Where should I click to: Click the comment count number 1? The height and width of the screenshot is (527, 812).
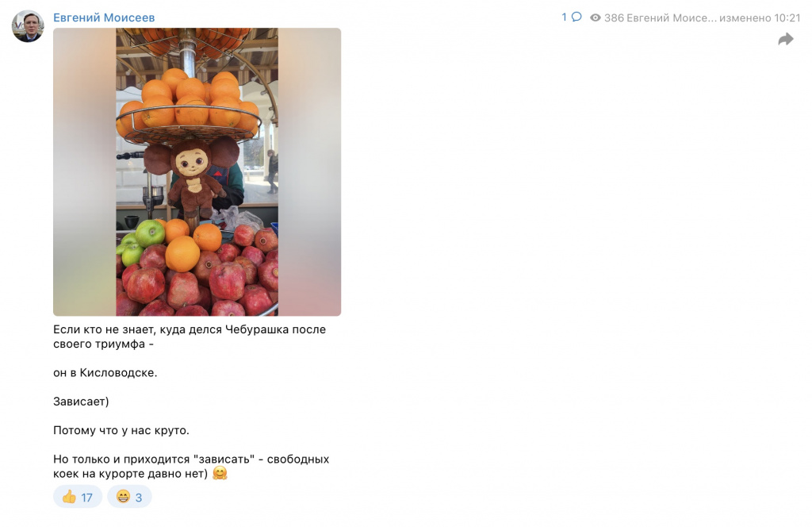click(x=565, y=17)
